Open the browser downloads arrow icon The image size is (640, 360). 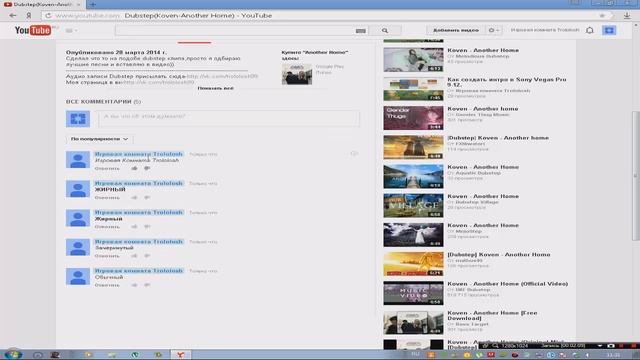pos(627,16)
